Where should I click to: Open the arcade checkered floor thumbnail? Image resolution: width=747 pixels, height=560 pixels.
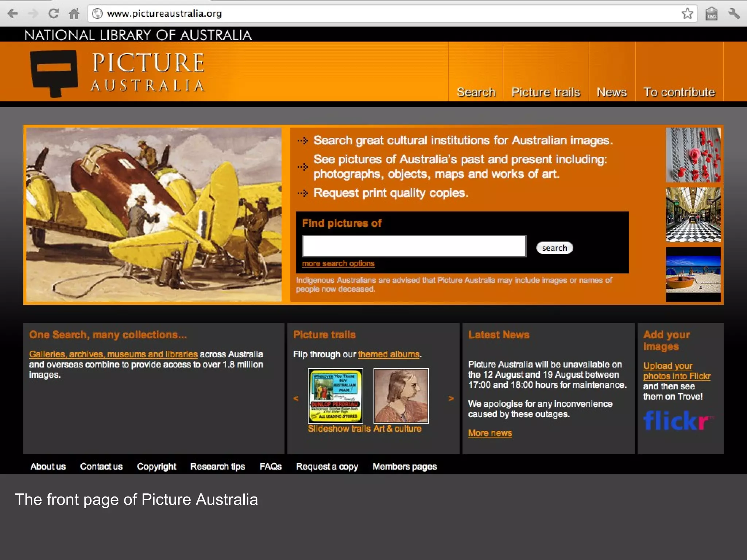[693, 215]
